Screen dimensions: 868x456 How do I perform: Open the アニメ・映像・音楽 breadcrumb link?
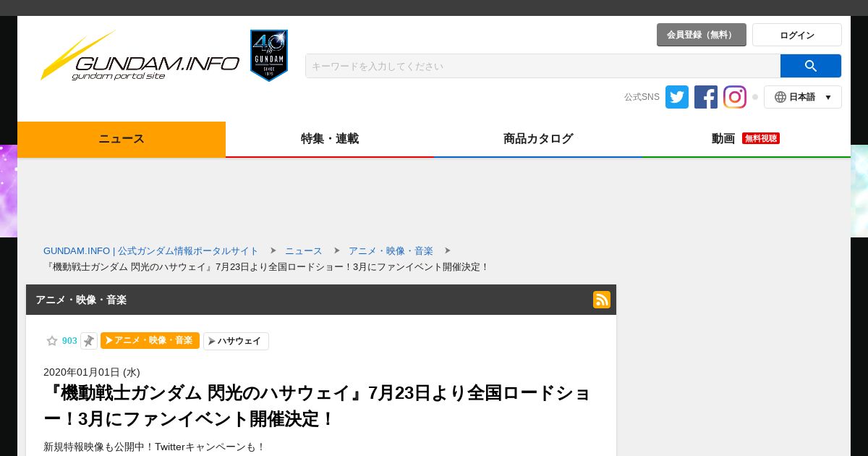tap(391, 251)
